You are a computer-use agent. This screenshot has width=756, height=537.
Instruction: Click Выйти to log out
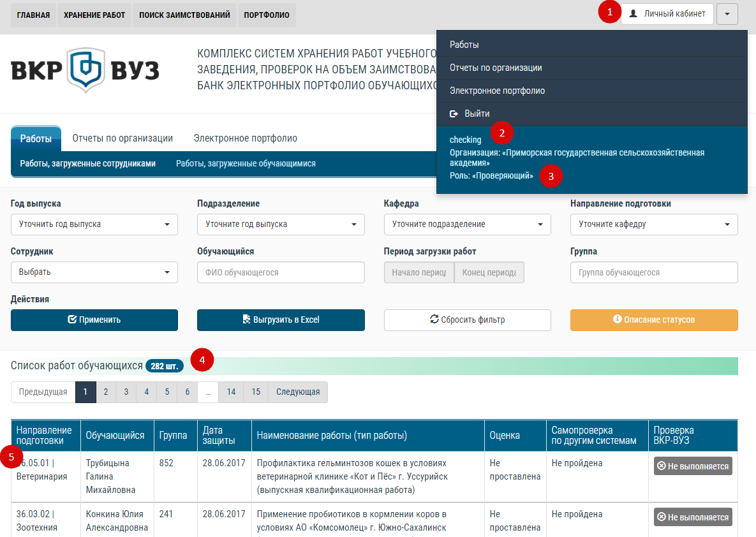tap(477, 114)
